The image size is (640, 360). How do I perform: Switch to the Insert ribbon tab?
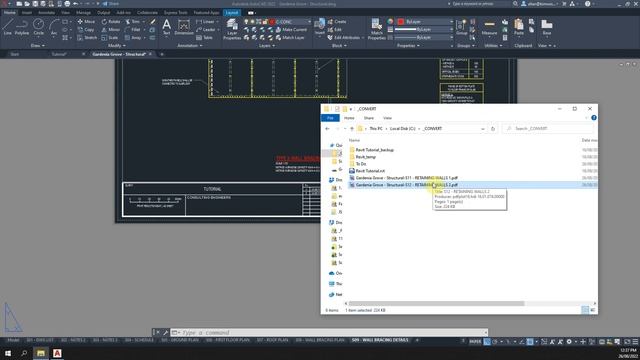click(x=27, y=13)
